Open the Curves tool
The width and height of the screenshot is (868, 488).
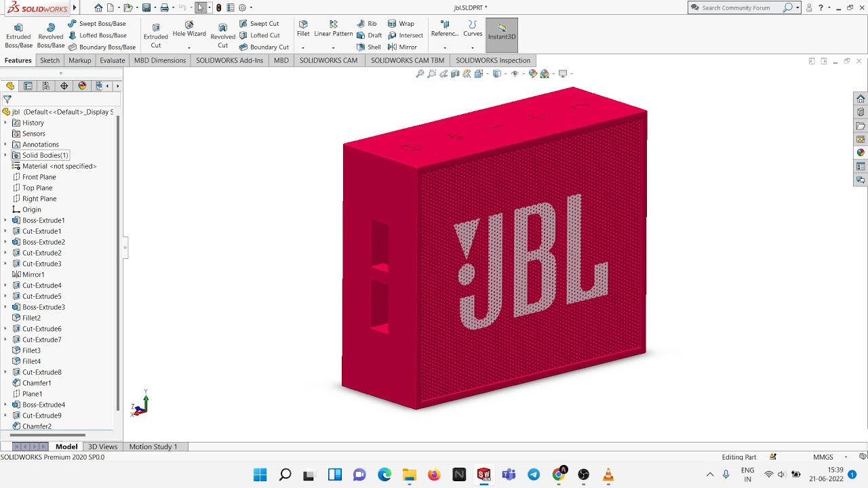[473, 29]
